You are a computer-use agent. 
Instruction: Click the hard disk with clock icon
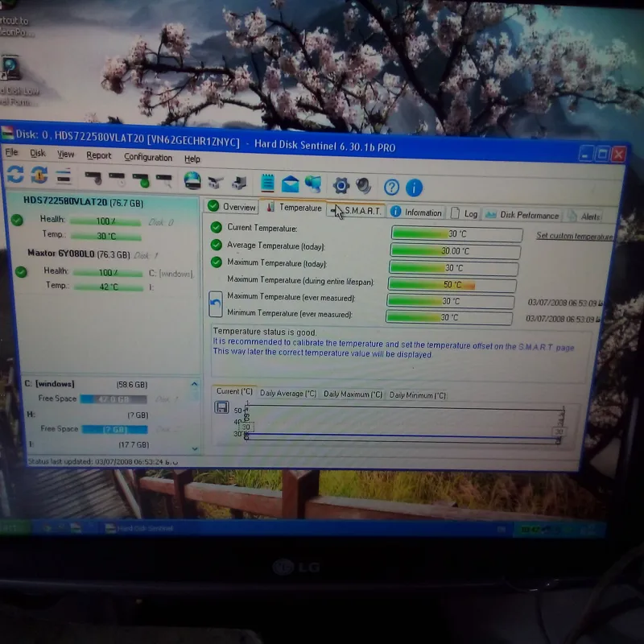pyautogui.click(x=117, y=179)
